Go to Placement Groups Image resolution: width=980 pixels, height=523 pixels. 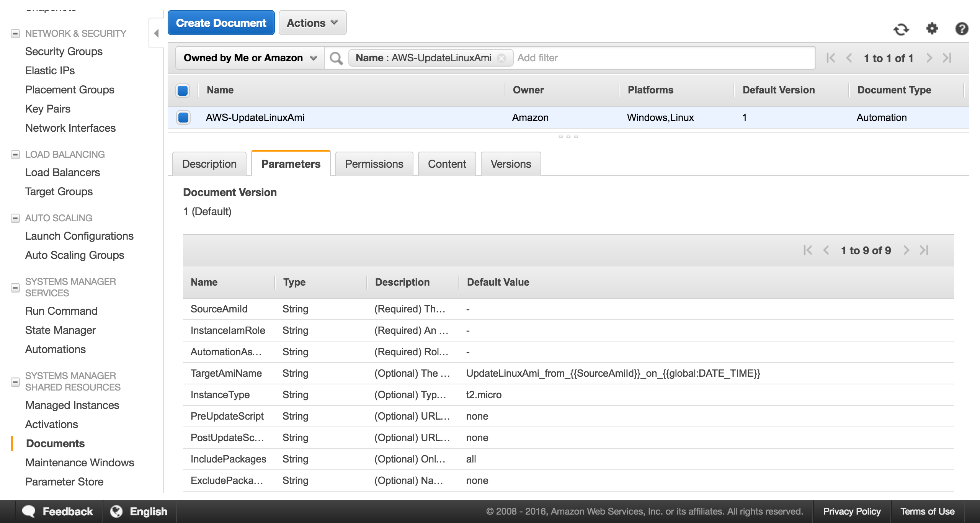click(70, 90)
